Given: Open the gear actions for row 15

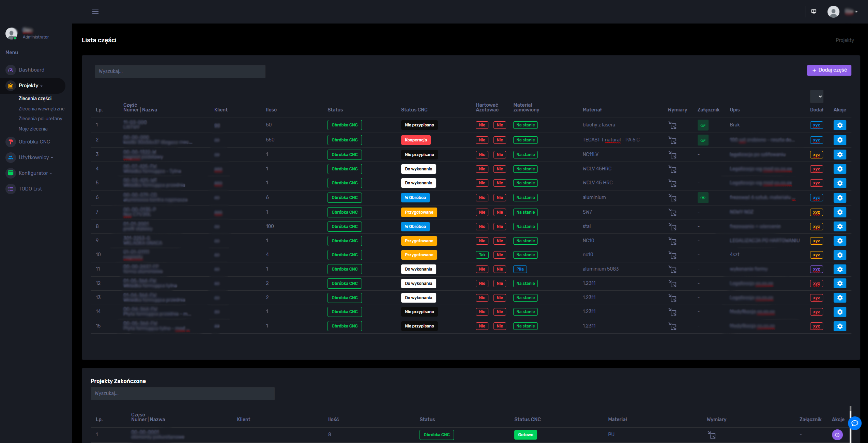Looking at the screenshot, I should [840, 326].
